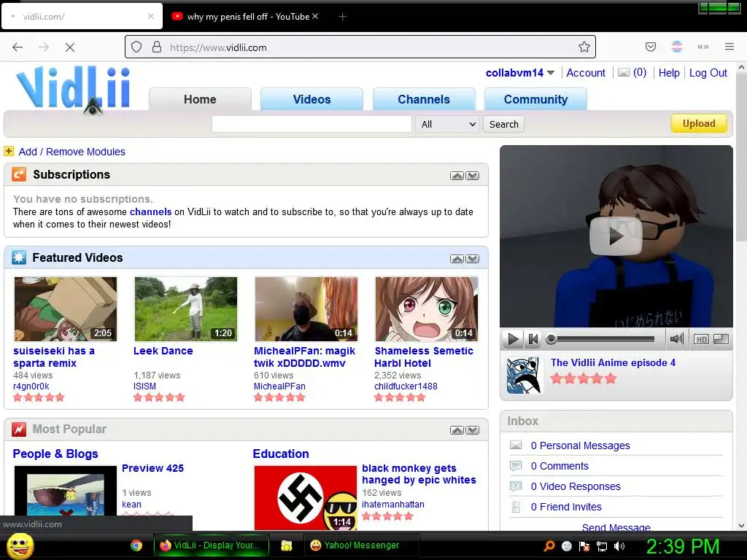Open the Pocket save icon
The height and width of the screenshot is (560, 747).
coord(650,47)
